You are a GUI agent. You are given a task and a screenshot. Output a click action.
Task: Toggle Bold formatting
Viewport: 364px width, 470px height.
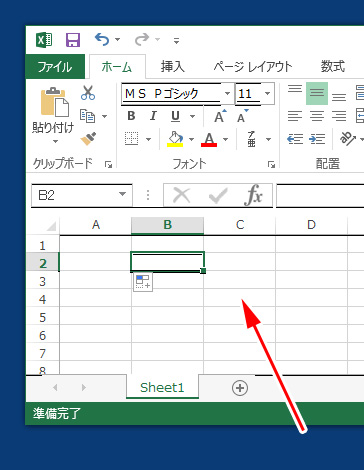pyautogui.click(x=131, y=116)
